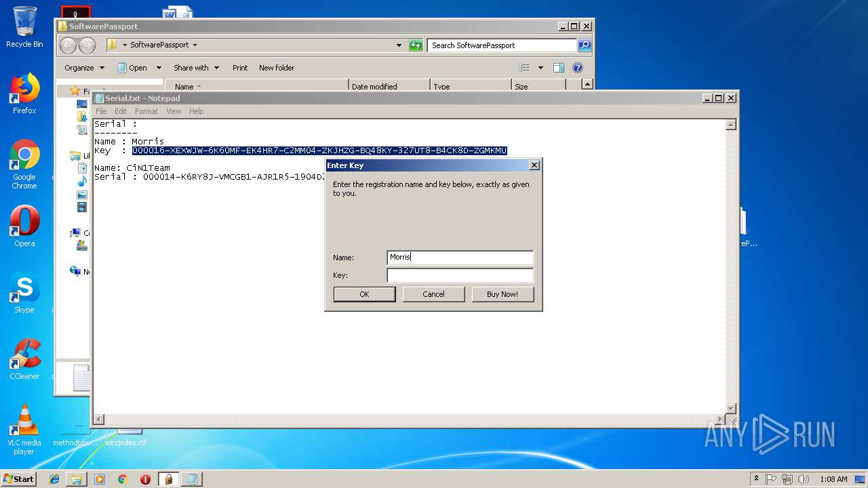Click the Search SoftwarePassport box

(502, 45)
